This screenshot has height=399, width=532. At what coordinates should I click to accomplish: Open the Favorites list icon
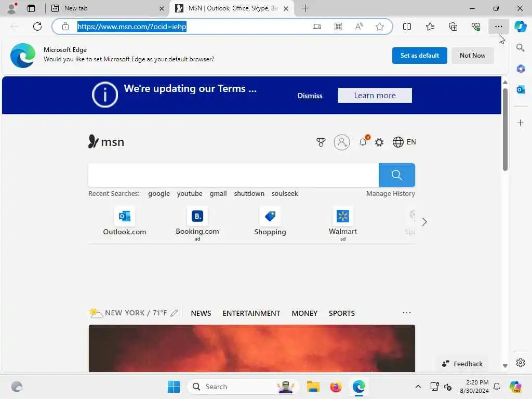pos(430,26)
